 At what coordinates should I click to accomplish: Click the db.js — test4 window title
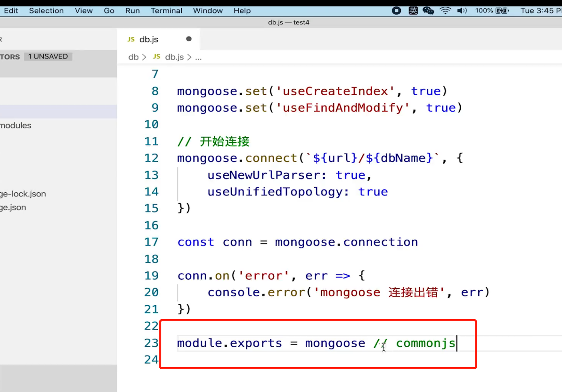289,22
